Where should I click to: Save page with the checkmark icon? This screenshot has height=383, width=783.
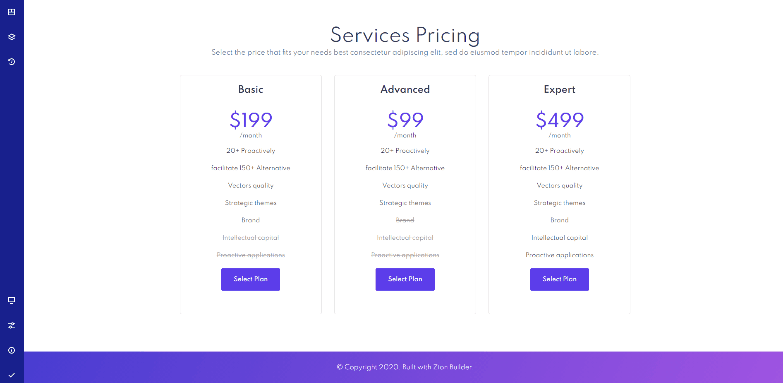[x=11, y=375]
